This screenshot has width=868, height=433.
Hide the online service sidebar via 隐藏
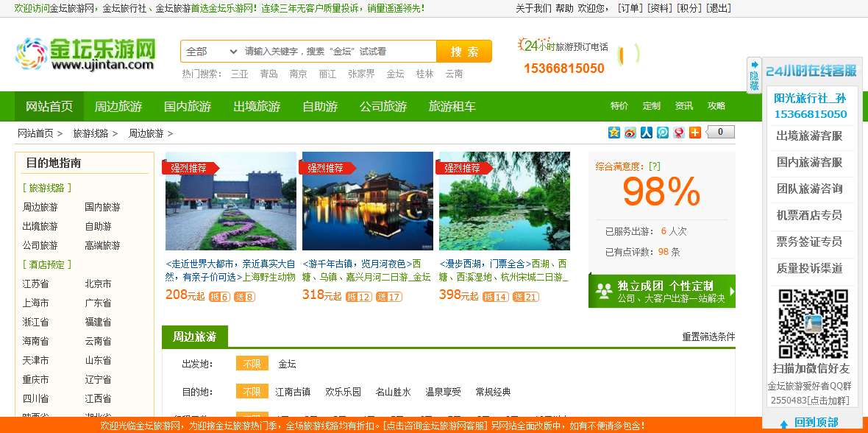[x=753, y=74]
